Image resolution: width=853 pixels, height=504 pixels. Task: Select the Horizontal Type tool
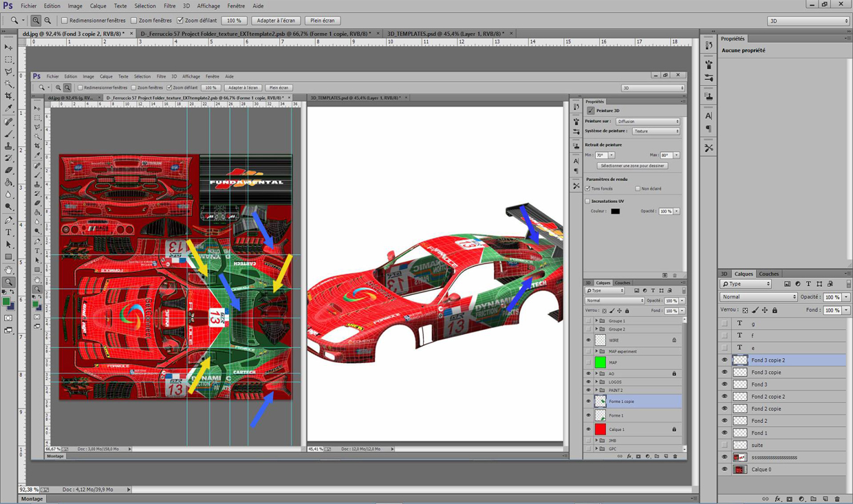coord(9,233)
